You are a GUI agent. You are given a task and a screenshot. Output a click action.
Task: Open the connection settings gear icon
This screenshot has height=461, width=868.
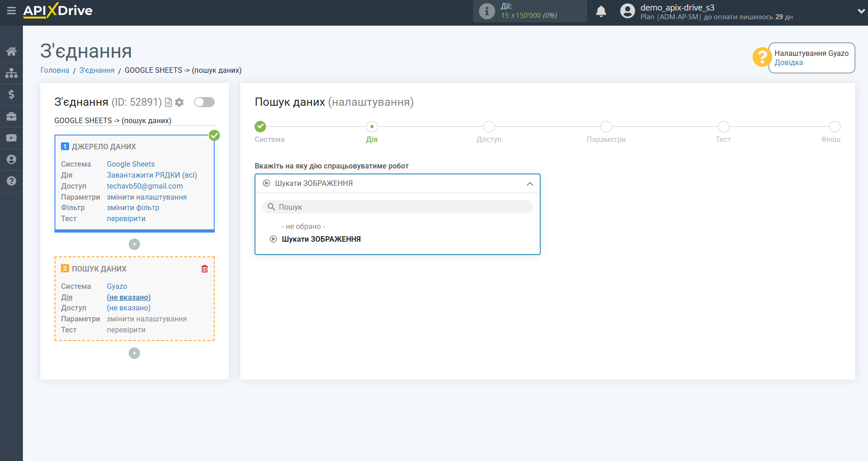click(179, 102)
